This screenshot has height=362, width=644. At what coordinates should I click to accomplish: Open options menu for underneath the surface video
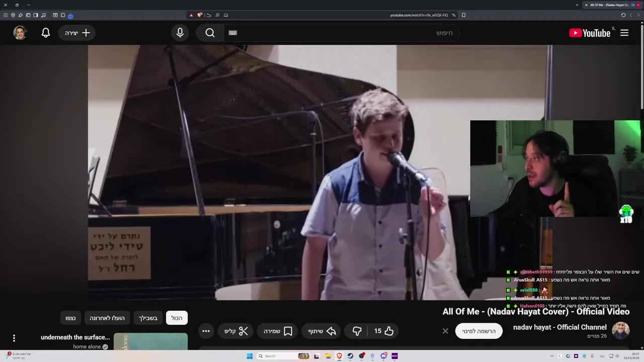click(x=14, y=338)
